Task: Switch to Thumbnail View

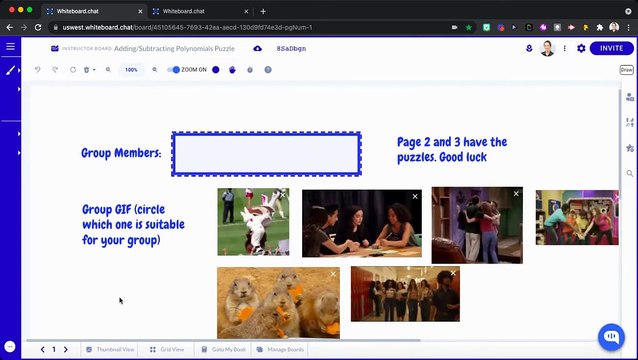Action: pyautogui.click(x=110, y=349)
